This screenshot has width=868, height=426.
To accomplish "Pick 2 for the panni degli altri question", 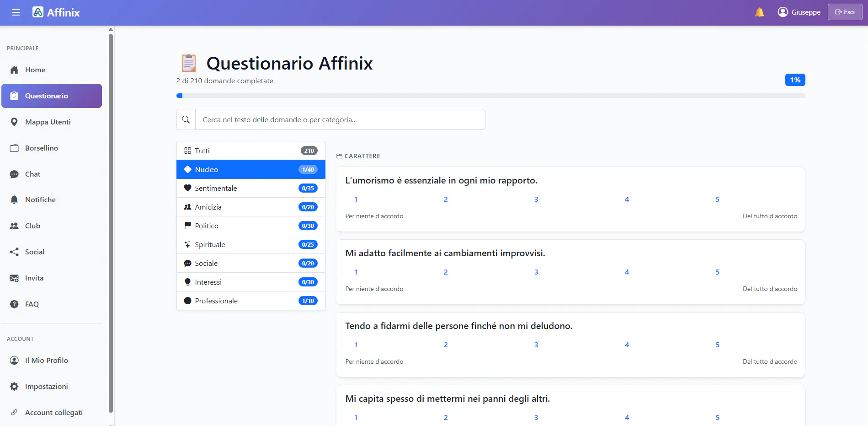I will (446, 418).
